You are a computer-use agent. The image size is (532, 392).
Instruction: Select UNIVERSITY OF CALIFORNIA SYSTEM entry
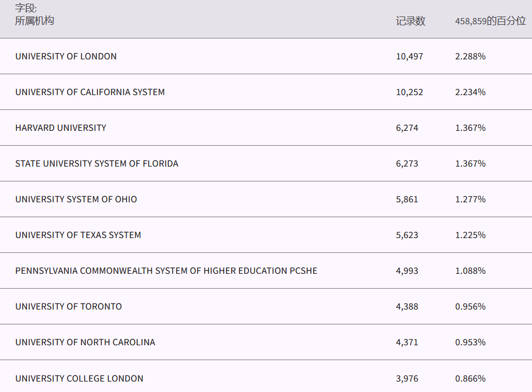(x=90, y=92)
